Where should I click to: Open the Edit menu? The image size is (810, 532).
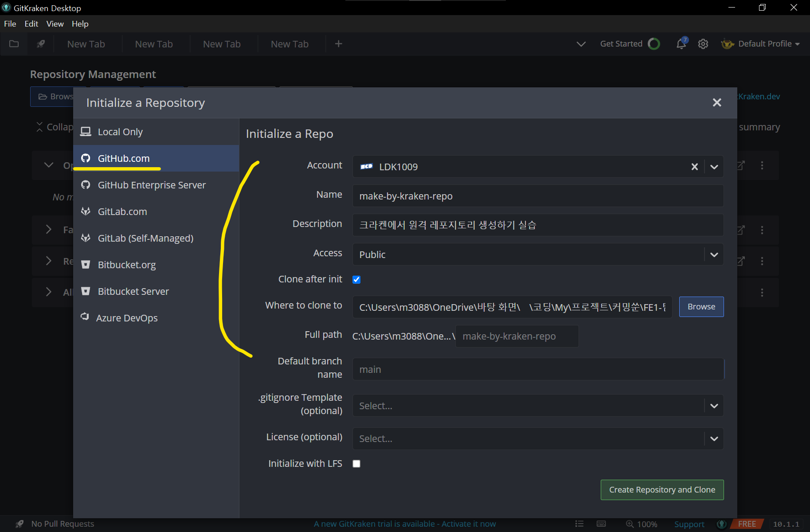tap(31, 24)
